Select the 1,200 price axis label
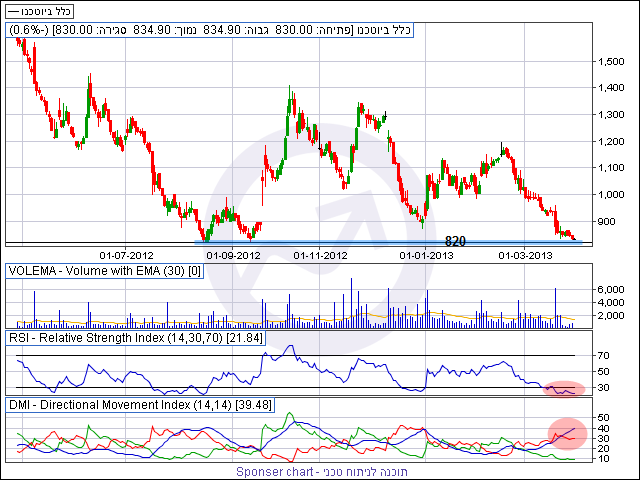The height and width of the screenshot is (480, 640). pyautogui.click(x=611, y=142)
